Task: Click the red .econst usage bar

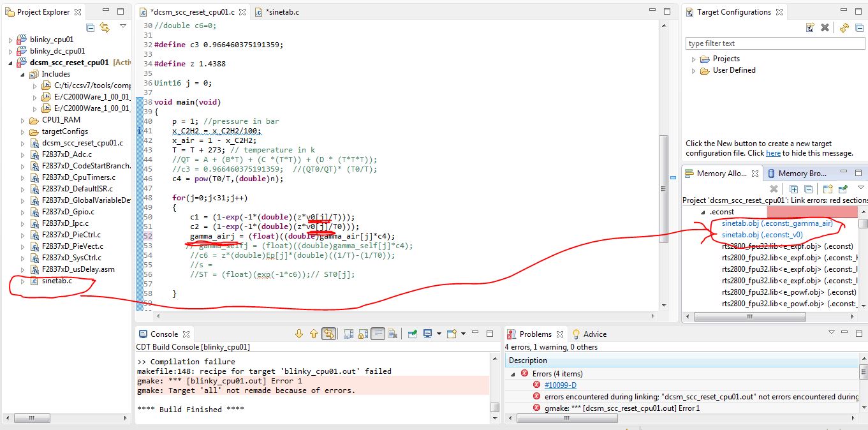Action: coord(812,212)
